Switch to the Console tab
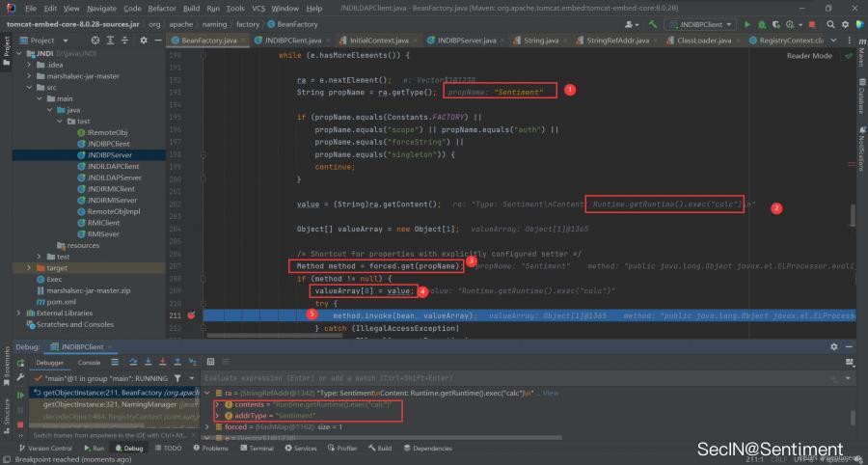Image resolution: width=868 pixels, height=465 pixels. pyautogui.click(x=89, y=363)
